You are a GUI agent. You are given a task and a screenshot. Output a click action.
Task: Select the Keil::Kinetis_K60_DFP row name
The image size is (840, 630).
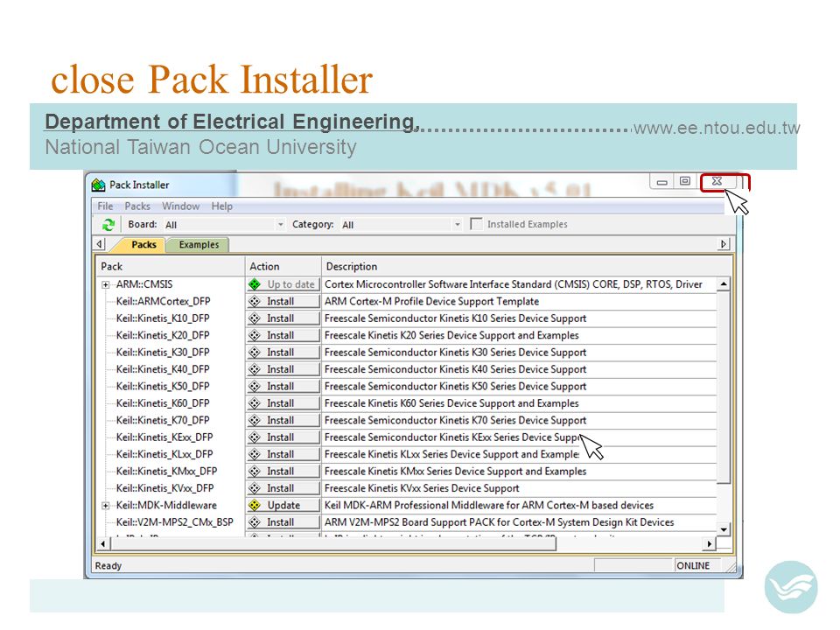pos(163,403)
